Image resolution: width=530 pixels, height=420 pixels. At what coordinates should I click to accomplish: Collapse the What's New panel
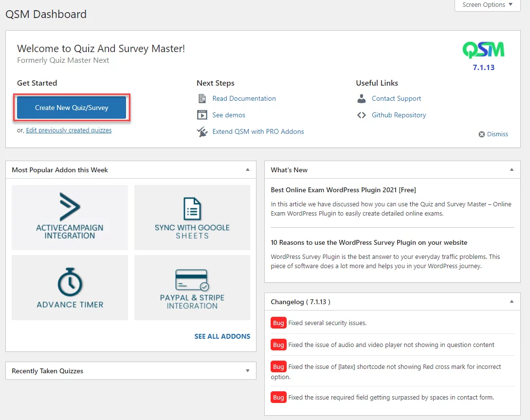(512, 170)
